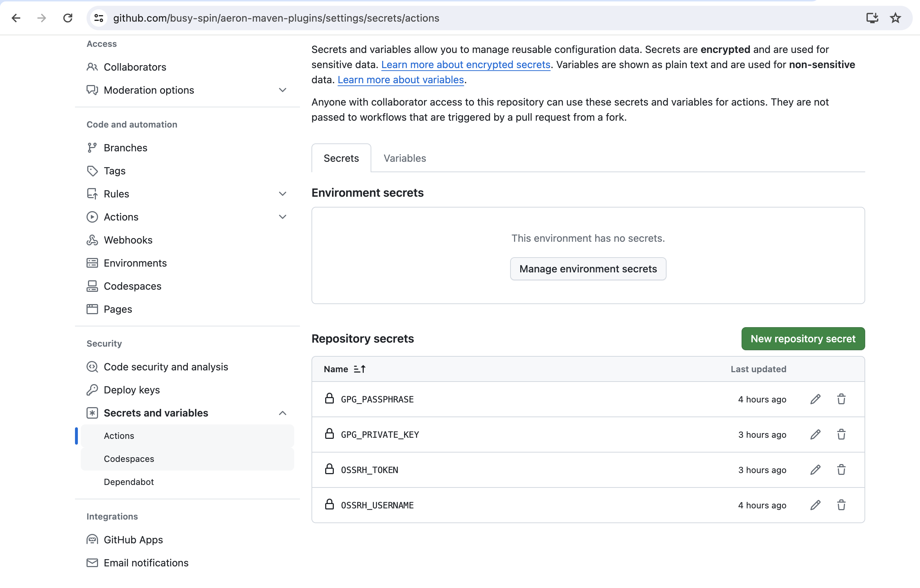Click New repository secret button
This screenshot has width=920, height=588.
803,339
